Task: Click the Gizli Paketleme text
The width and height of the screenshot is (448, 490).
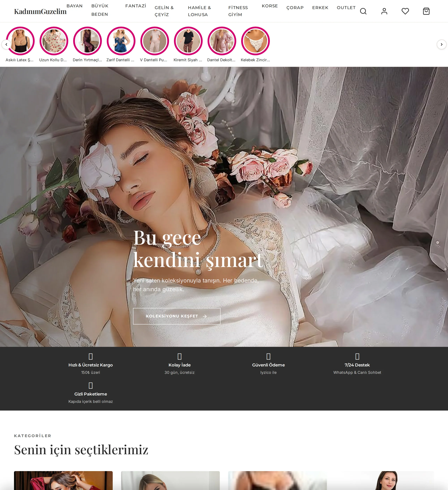Action: pyautogui.click(x=91, y=394)
